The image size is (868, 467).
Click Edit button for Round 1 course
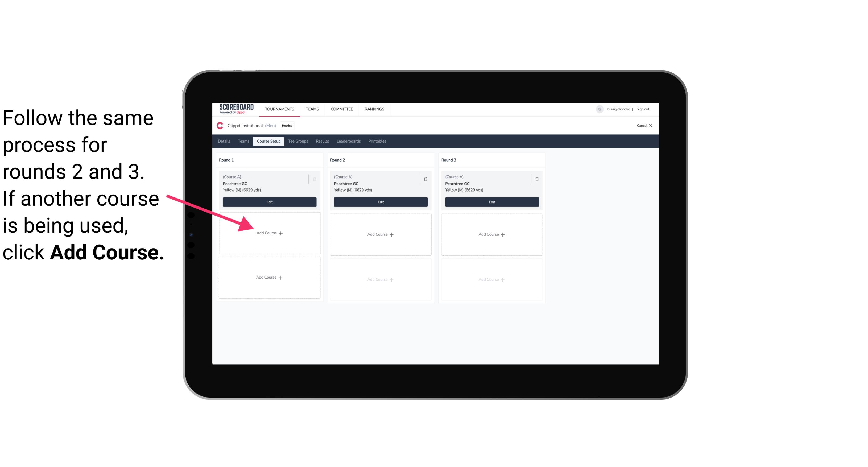269,202
